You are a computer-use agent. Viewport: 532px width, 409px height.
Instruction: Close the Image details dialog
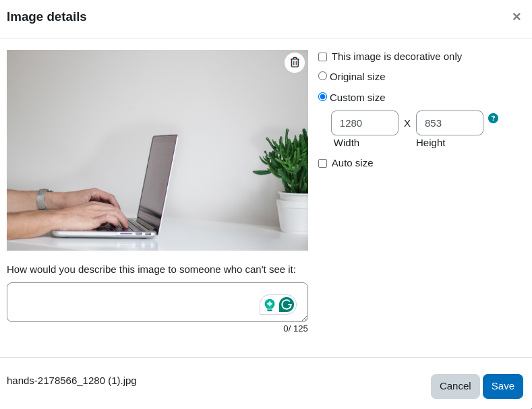coord(516,17)
